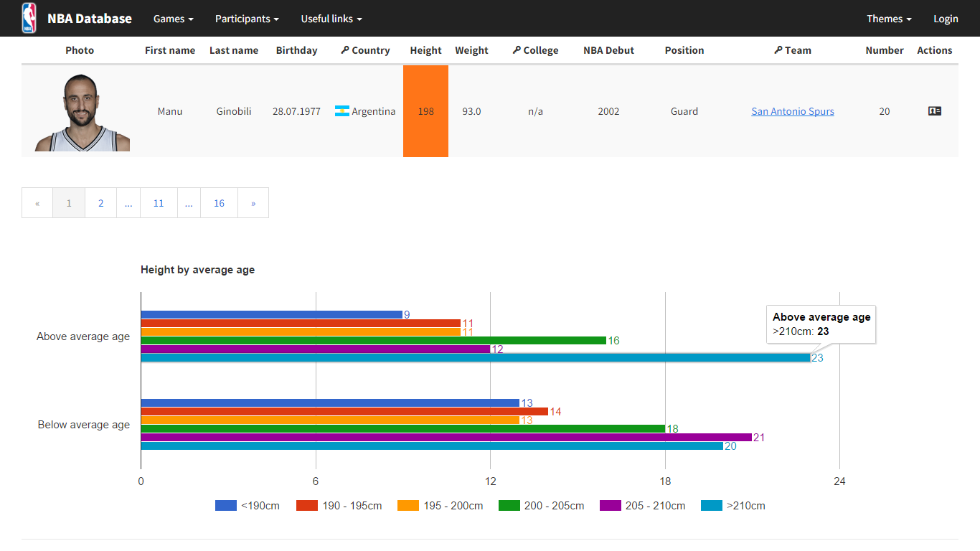Click Manu Ginobili's player photo
The image size is (980, 551).
(83, 112)
